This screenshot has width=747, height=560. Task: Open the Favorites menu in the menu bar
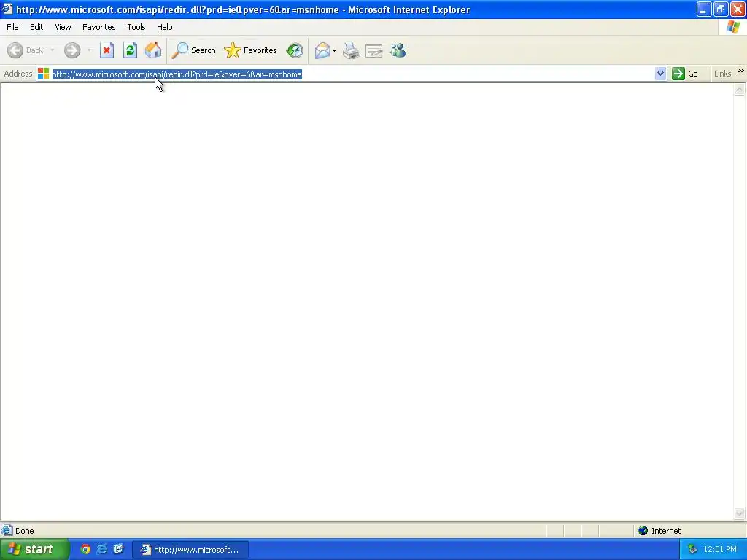click(98, 27)
